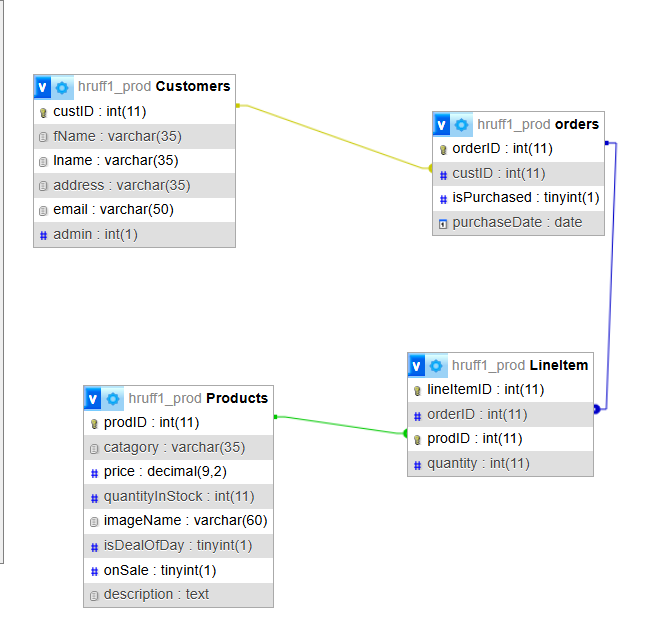Click the text-type icon beside imageName

point(94,522)
